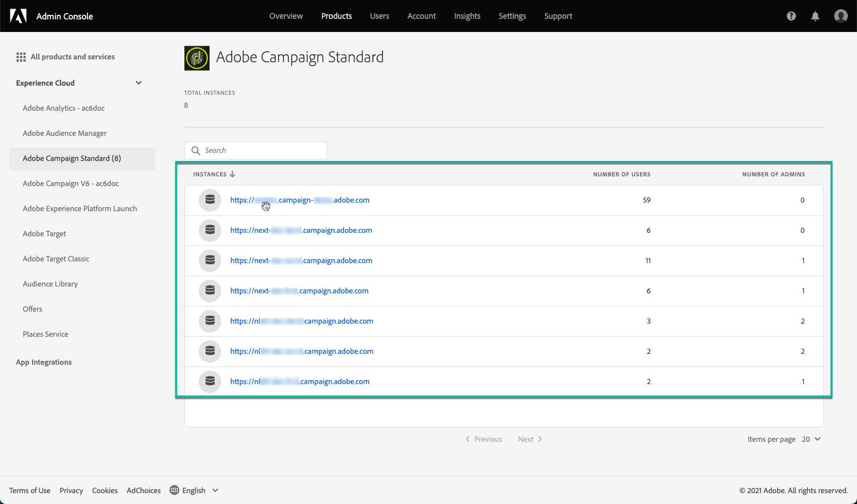The width and height of the screenshot is (857, 504).
Task: Click the globe language icon
Action: click(175, 490)
